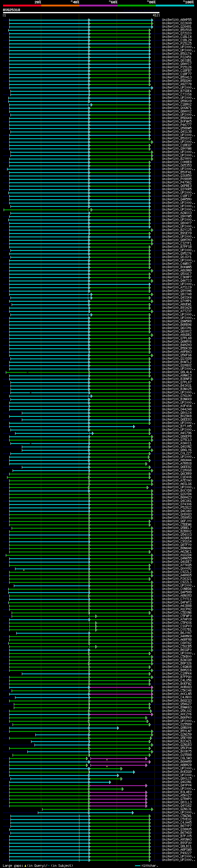The width and height of the screenshot is (197, 868).
Task: Select the UniRef100_B7SDE4 label
Action: pos(177,91)
